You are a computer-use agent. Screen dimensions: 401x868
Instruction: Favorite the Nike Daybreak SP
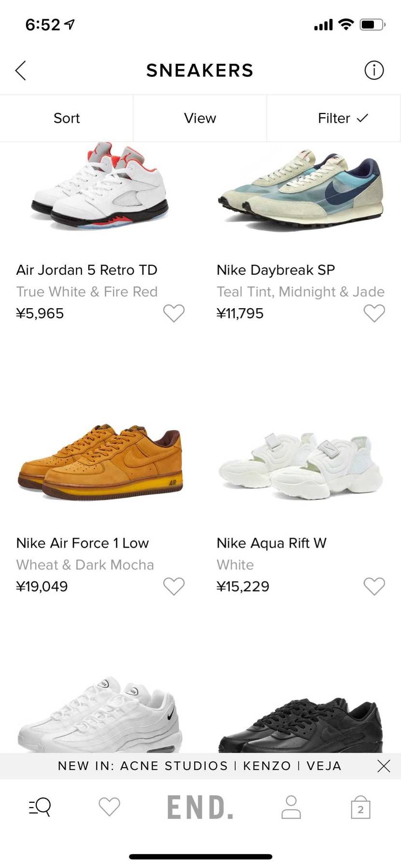click(374, 313)
